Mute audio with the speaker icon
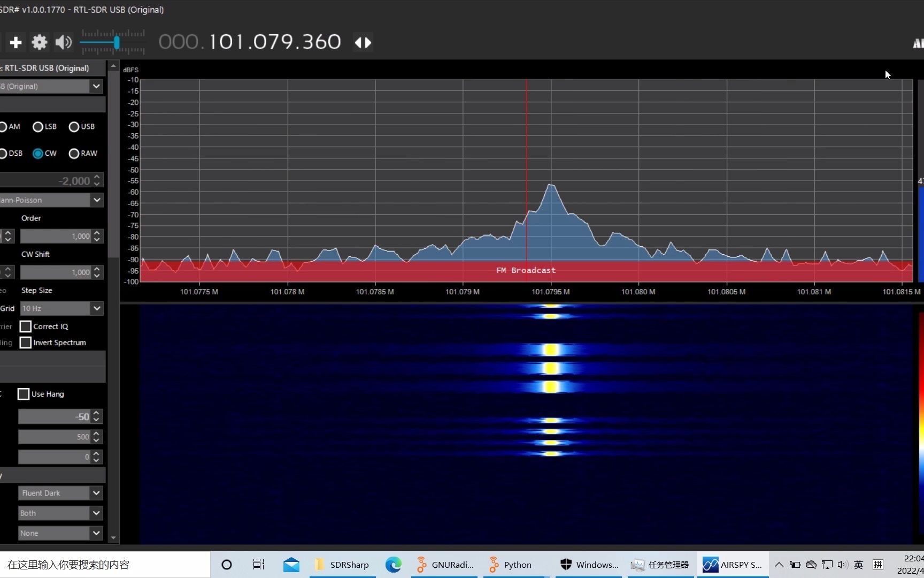 (x=63, y=42)
